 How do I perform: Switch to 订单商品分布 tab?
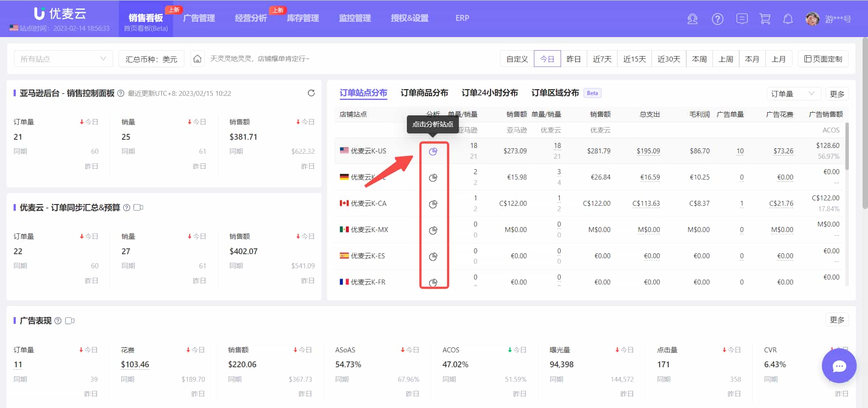tap(424, 93)
